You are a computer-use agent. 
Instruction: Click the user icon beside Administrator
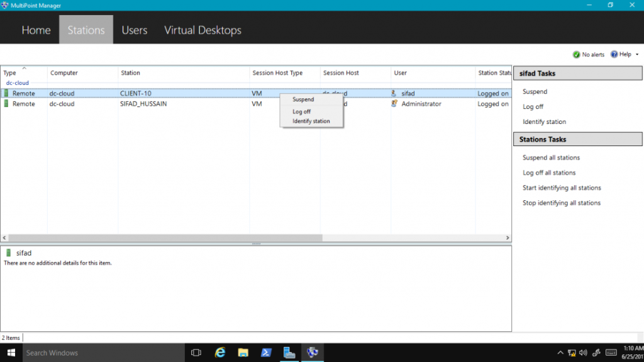[394, 104]
